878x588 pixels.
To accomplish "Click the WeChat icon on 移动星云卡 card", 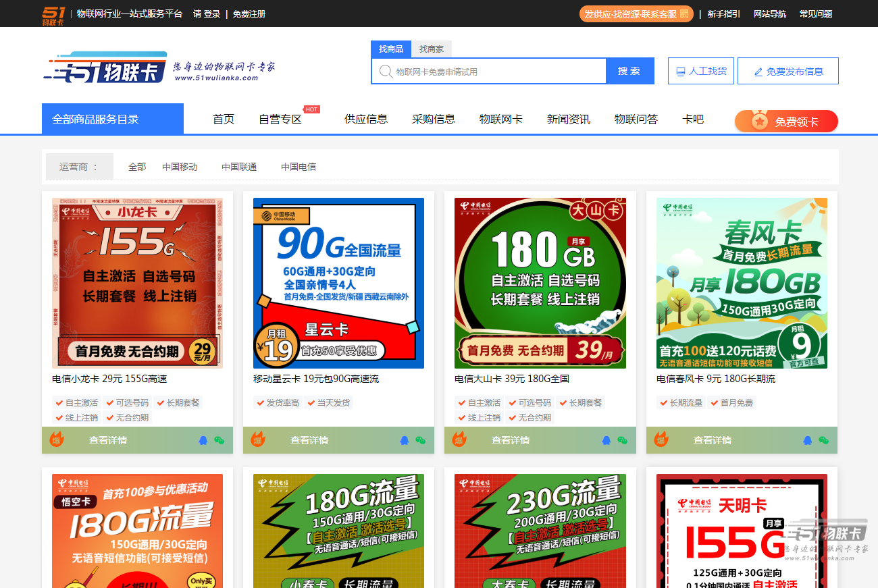I will click(x=420, y=440).
